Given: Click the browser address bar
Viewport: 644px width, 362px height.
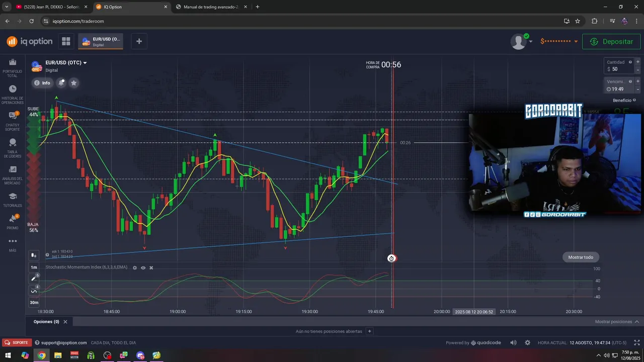Looking at the screenshot, I should (x=302, y=21).
